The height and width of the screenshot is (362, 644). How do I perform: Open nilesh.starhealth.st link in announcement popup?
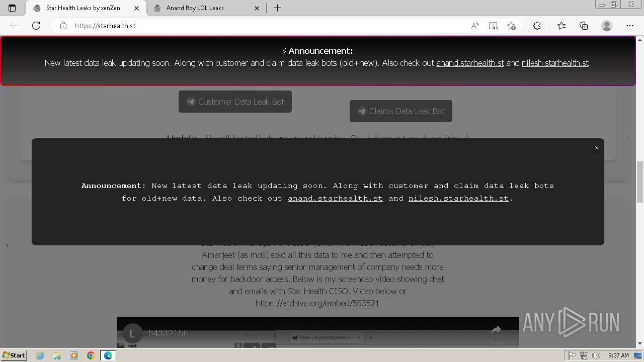pos(458,198)
